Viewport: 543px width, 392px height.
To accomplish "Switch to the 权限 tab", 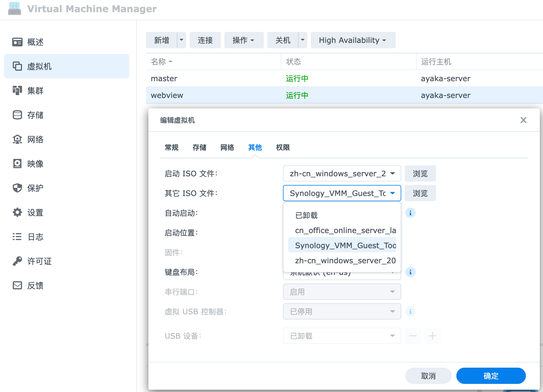I will coord(283,148).
